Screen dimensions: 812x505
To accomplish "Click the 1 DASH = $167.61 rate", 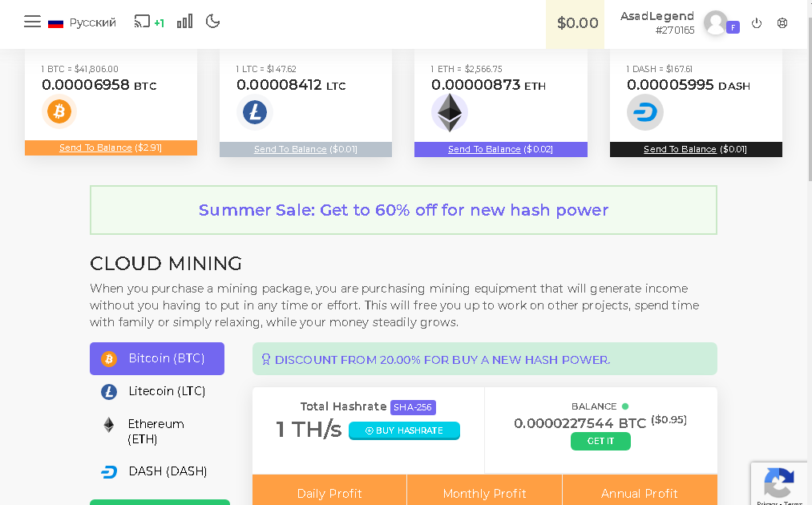I will pyautogui.click(x=659, y=69).
